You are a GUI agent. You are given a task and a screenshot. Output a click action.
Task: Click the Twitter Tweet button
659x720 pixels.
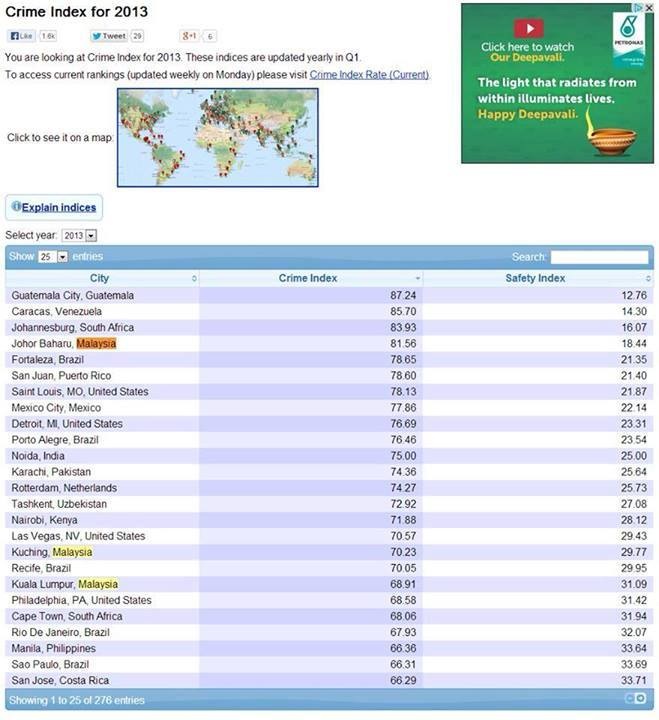(109, 36)
